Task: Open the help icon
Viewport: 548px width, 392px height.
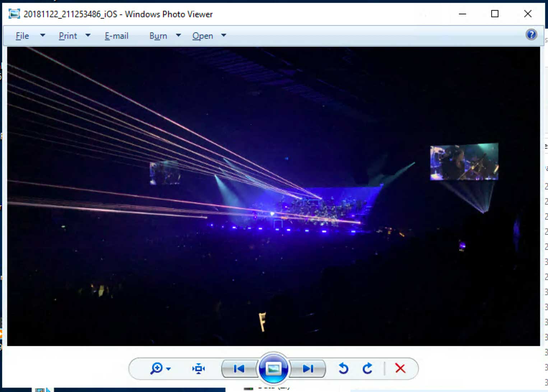Action: click(x=531, y=34)
